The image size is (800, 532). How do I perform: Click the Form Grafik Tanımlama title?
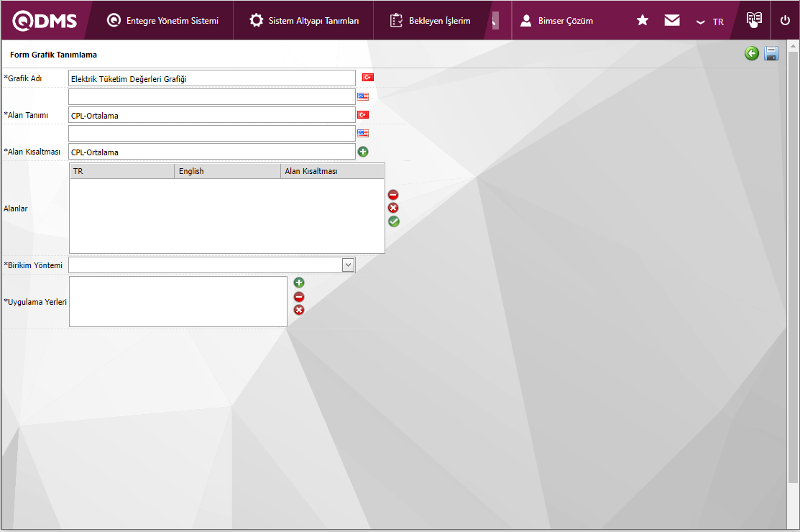tap(54, 55)
